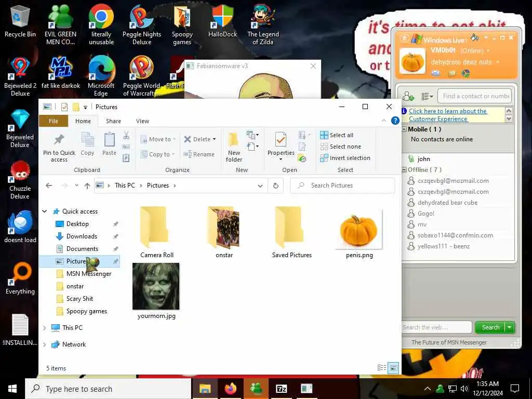Launch Microsoft Edge desktop shortcut
The height and width of the screenshot is (399, 532).
(101, 77)
